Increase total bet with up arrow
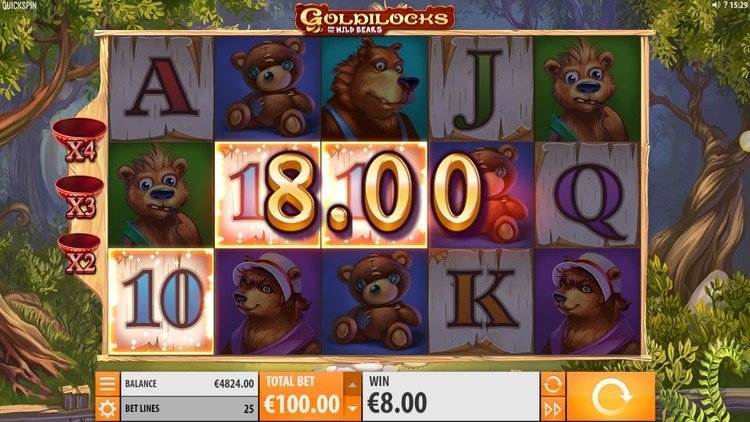Image resolution: width=750 pixels, height=422 pixels. tap(352, 385)
